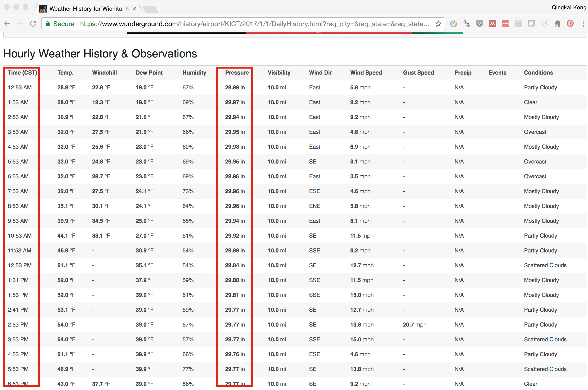Select the Weather History for Wichita tab
Image resolution: width=588 pixels, height=390 pixels.
point(86,9)
